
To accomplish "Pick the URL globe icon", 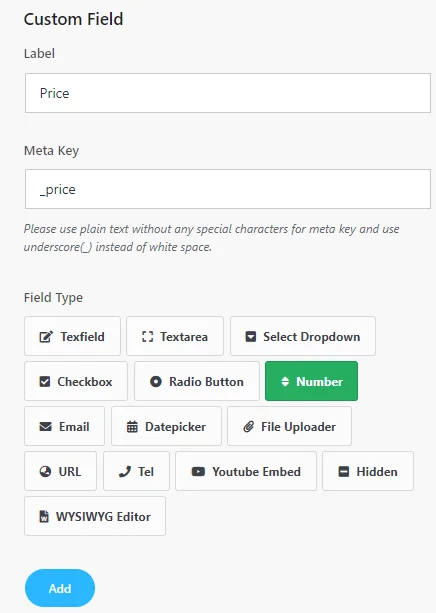I will 45,471.
